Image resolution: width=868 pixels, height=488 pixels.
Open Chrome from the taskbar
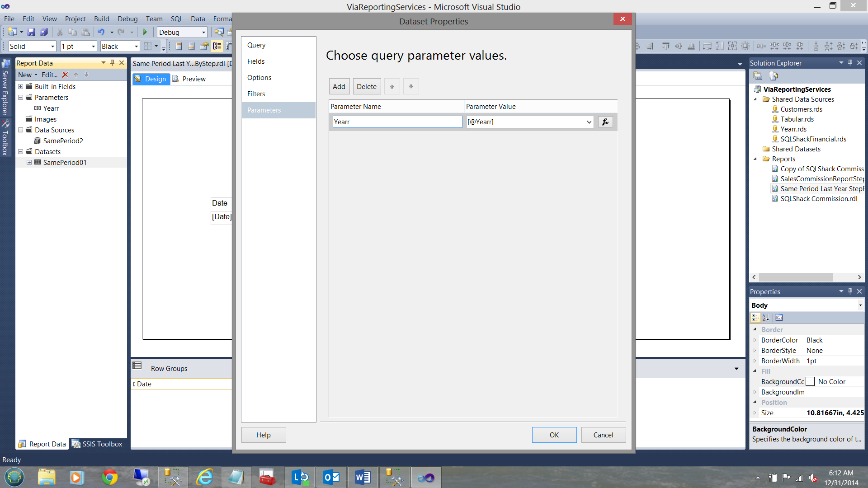(109, 477)
